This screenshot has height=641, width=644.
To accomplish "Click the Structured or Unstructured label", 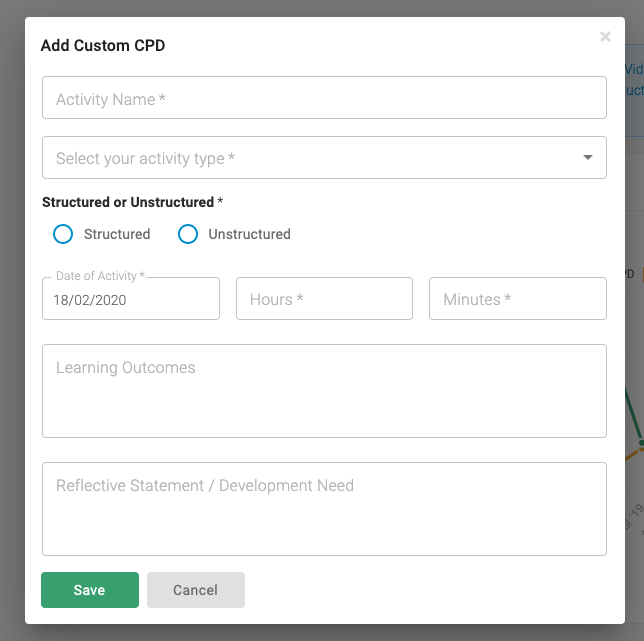I will 132,202.
